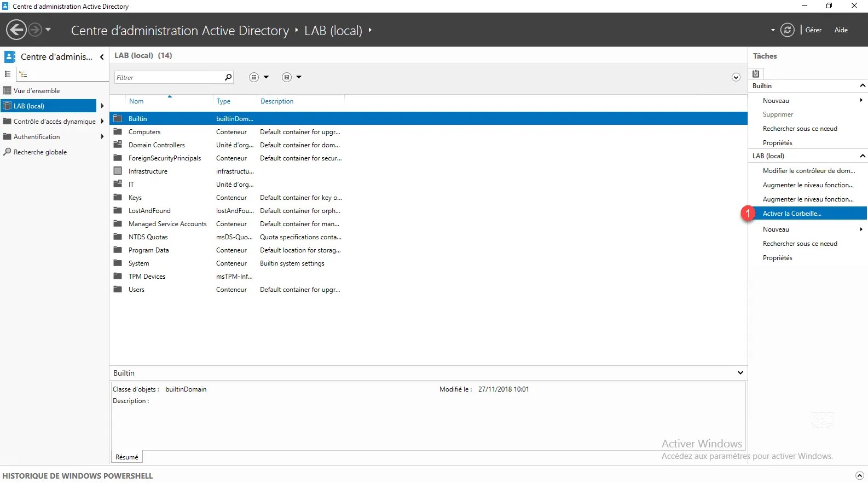Click the Users container icon
Screen dimensions: 868x483
[x=118, y=289]
